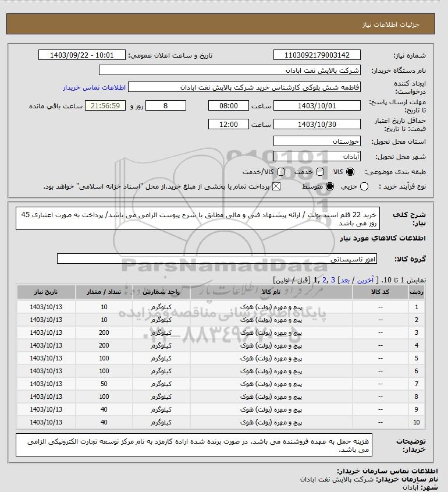Click the unit کیلوگرم in row 5
Viewport: 448px width, 492px height.
point(161,358)
